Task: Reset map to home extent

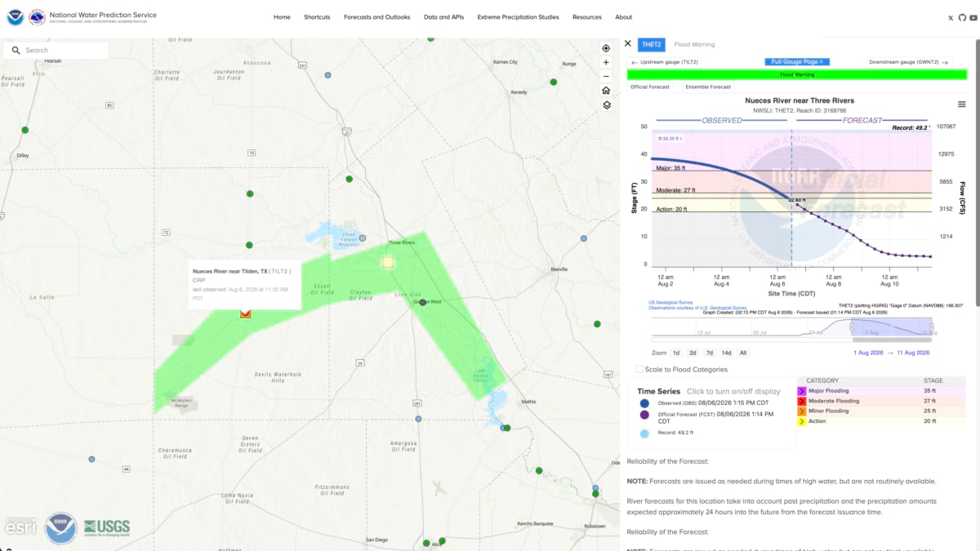Action: [606, 91]
